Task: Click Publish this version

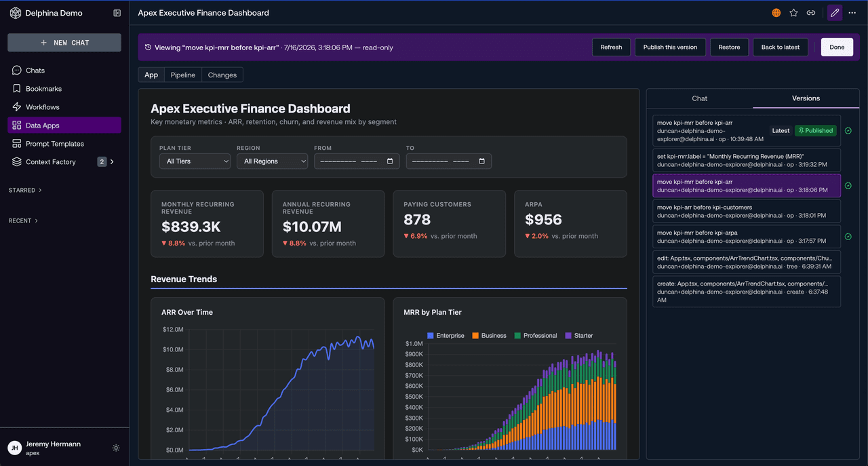Action: [670, 47]
